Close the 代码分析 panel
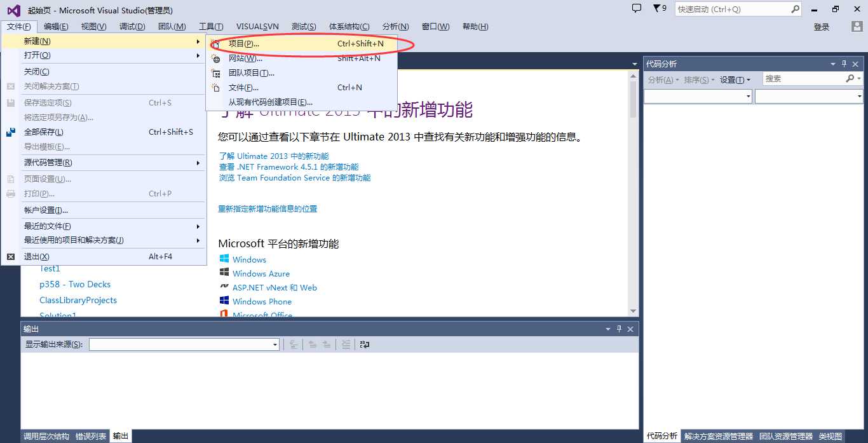 pos(856,64)
